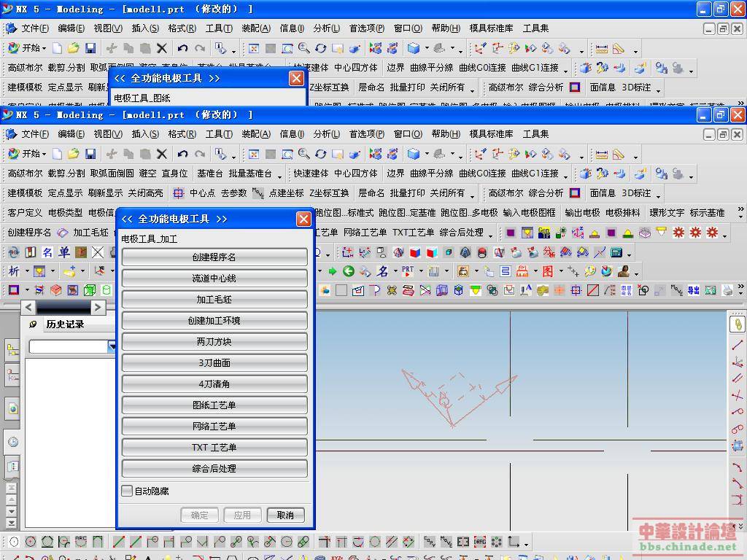Click 曲线G1连接 in the front window toolbar
Image resolution: width=747 pixels, height=560 pixels.
coord(535,174)
